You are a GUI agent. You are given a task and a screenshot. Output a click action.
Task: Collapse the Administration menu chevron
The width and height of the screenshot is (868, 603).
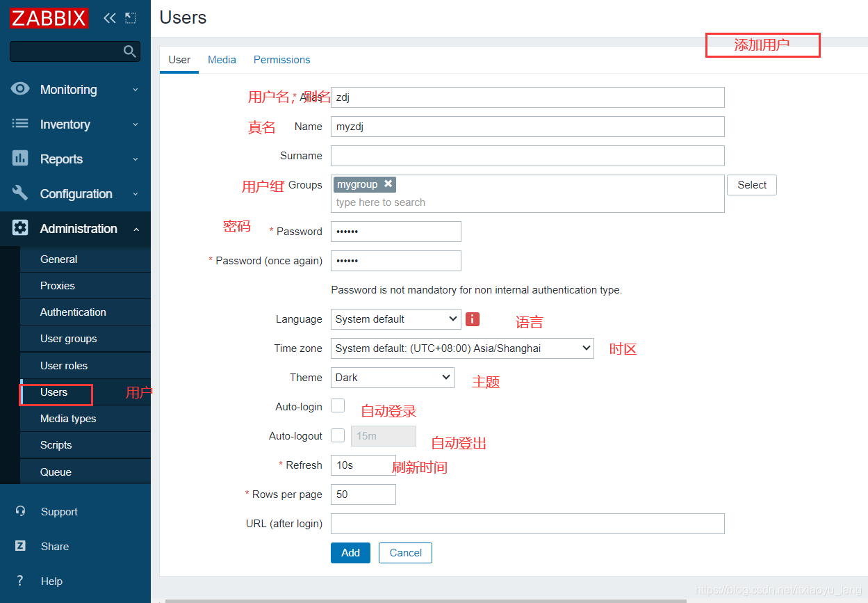136,229
